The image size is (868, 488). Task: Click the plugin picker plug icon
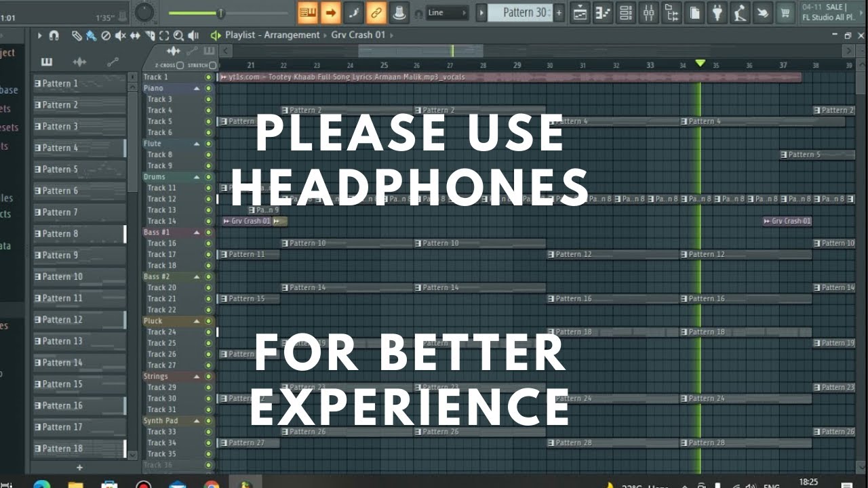[x=717, y=12]
